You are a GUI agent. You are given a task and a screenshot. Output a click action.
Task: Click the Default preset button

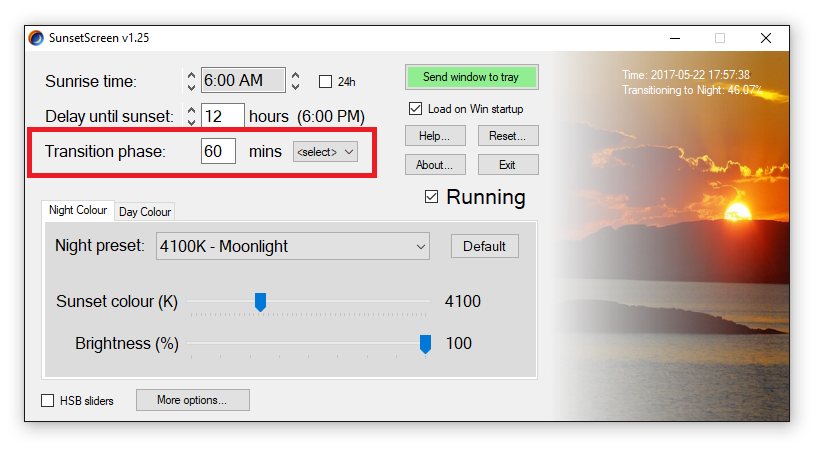(x=484, y=246)
